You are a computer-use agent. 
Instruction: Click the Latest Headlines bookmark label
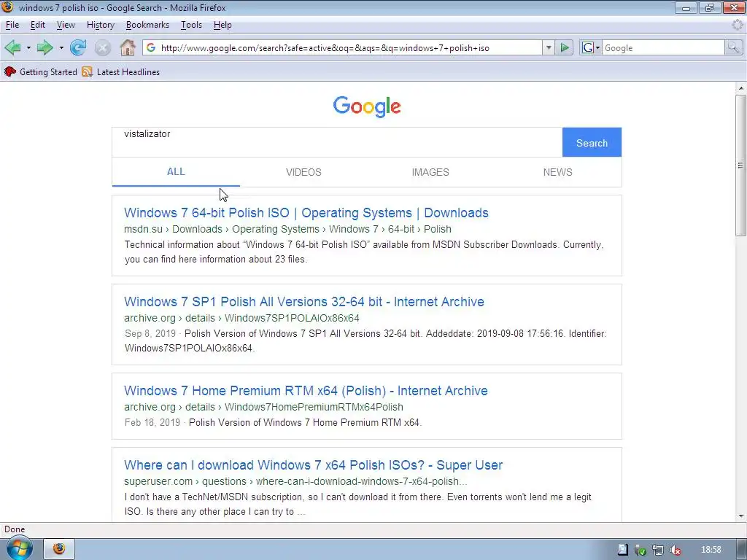[128, 72]
